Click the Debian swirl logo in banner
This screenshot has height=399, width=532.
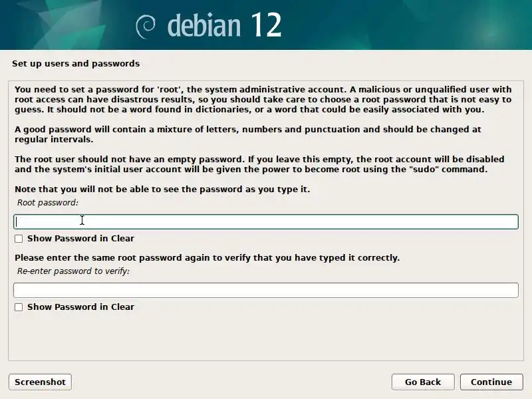click(146, 26)
